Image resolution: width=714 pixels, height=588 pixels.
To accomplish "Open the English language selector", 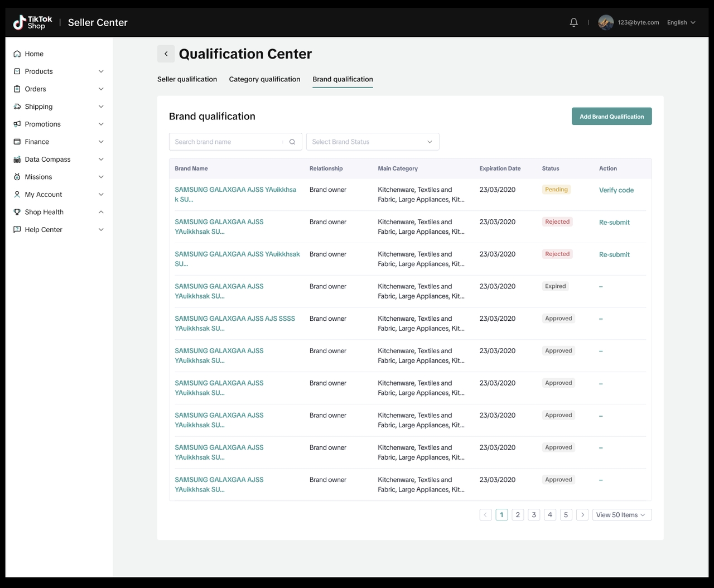I will (x=681, y=22).
